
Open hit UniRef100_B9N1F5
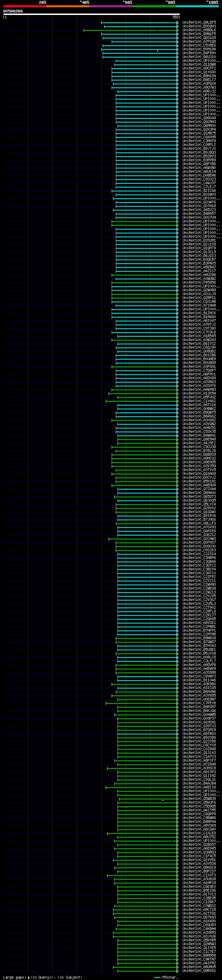(199, 34)
